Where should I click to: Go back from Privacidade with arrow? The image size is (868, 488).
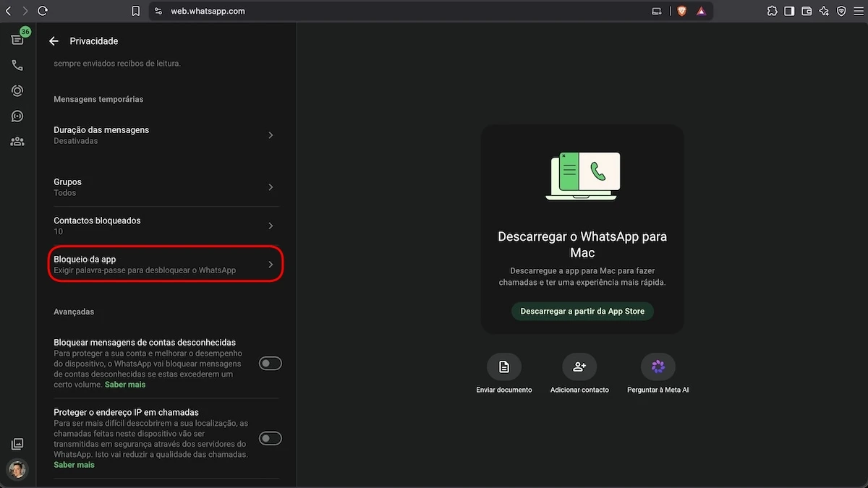coord(54,41)
